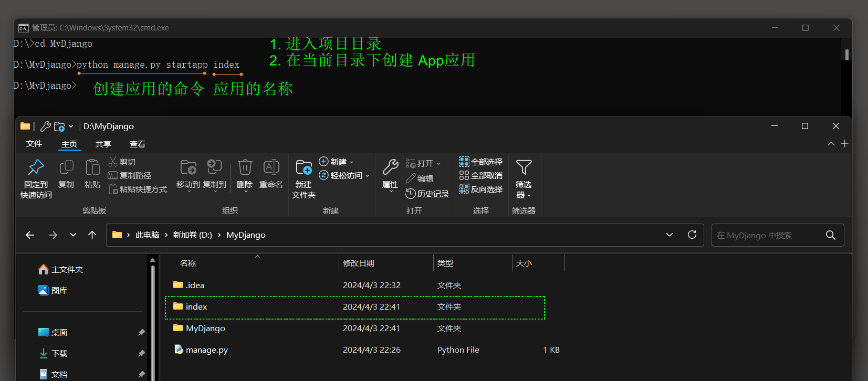Screen dimensions: 868x381
Task: Open Customize Quick Access Toolbar dropdown
Action: [71, 126]
